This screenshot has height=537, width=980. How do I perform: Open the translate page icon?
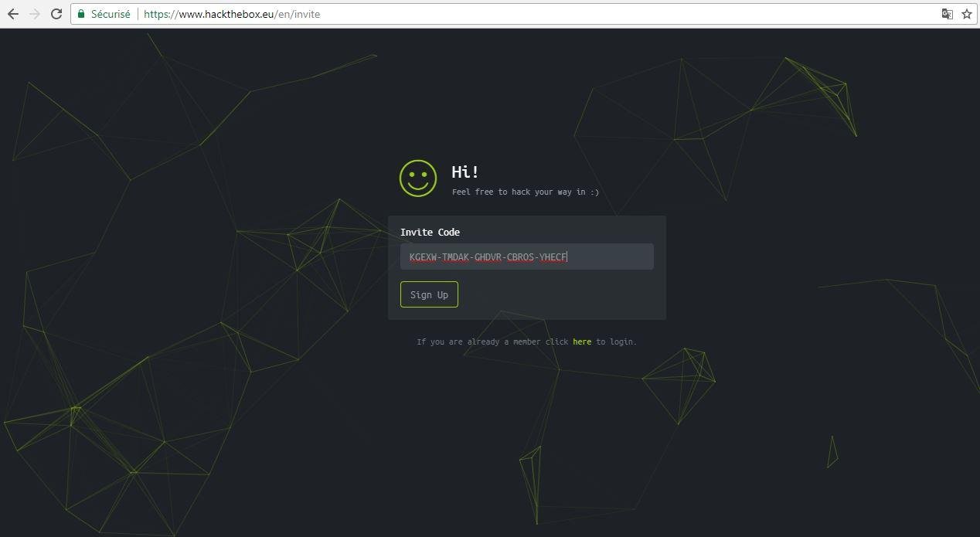point(947,14)
